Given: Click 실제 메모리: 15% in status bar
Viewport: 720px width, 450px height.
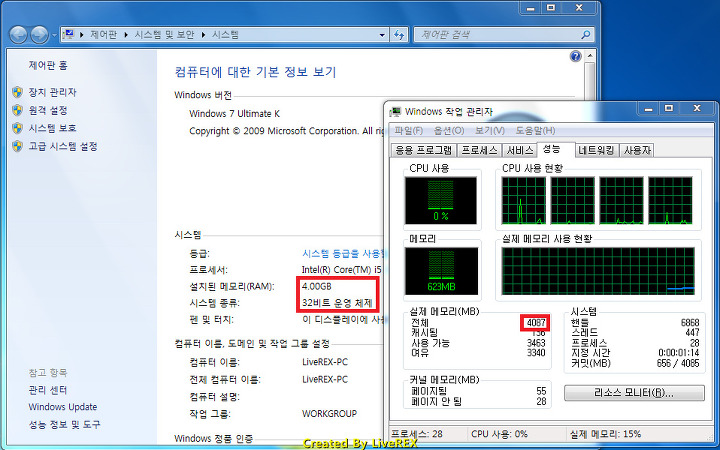Looking at the screenshot, I should click(605, 434).
